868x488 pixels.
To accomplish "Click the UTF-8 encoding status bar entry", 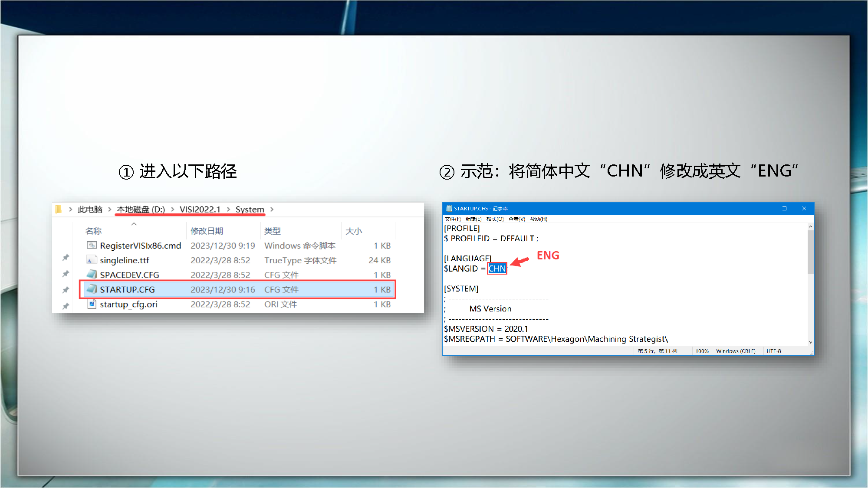I will click(773, 351).
